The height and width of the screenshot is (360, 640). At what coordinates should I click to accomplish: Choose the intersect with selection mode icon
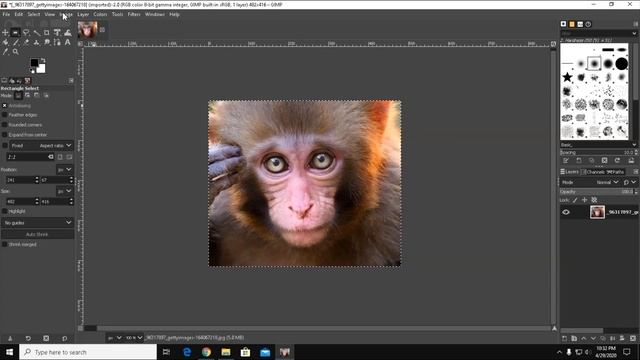[x=46, y=96]
